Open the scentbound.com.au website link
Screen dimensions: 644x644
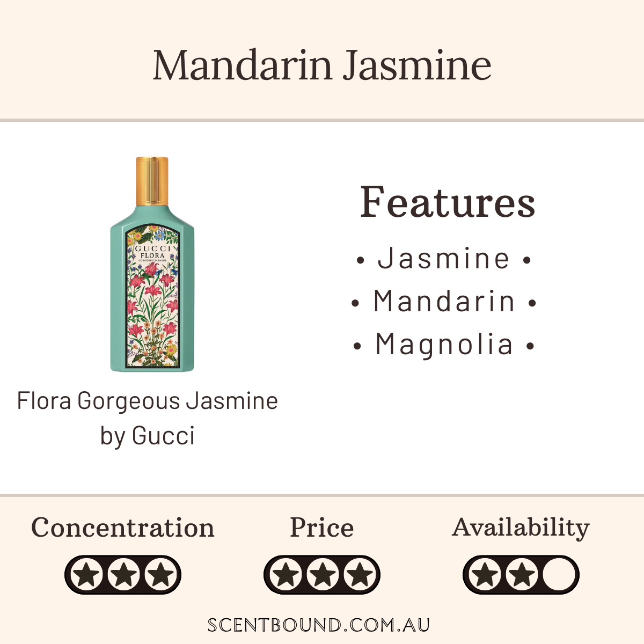coord(319,625)
